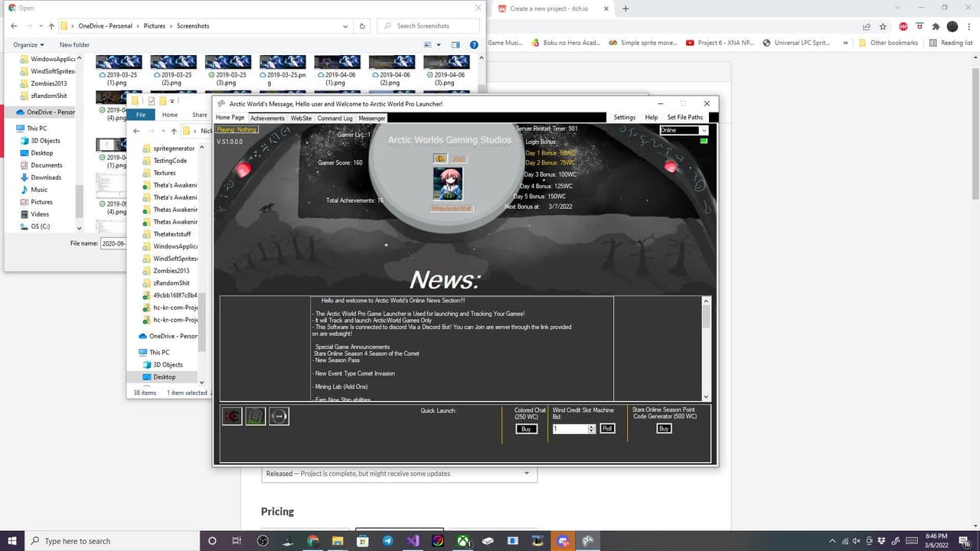Launch the green Quick Launch game icon

click(256, 416)
